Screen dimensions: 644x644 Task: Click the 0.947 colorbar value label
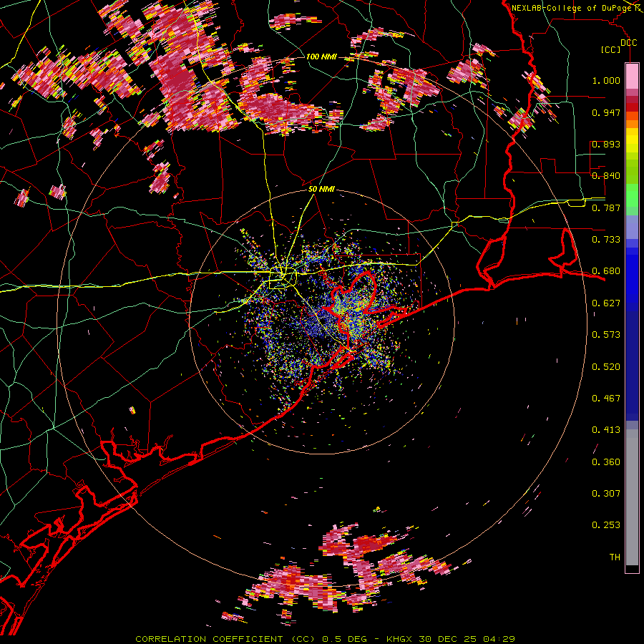pos(606,112)
